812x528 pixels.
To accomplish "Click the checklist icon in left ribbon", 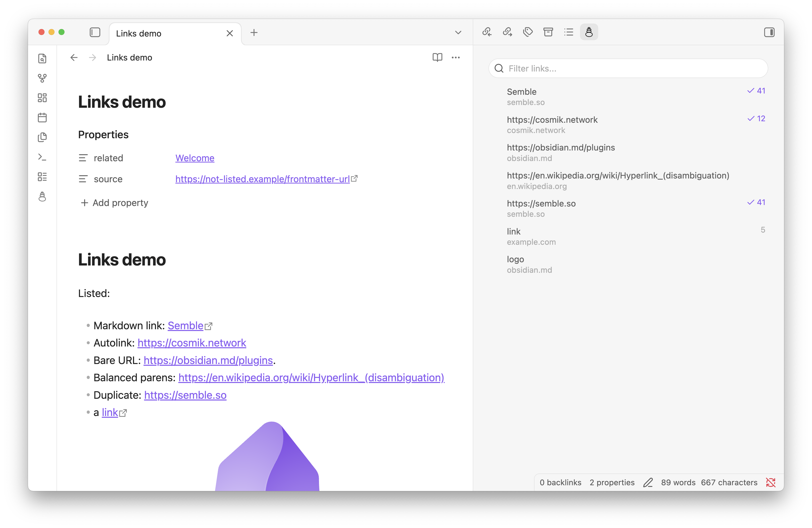I will 42,177.
